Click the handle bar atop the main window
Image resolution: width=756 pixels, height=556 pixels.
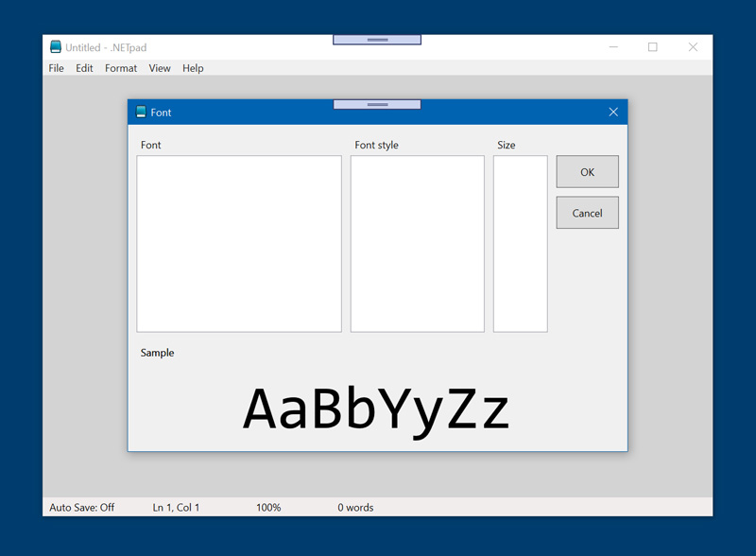click(x=377, y=40)
